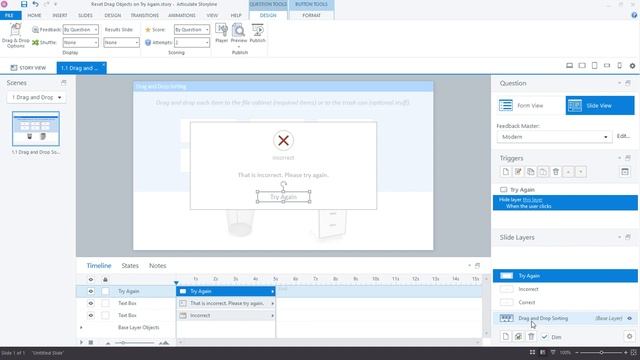Select the Correct slide layer

coord(565,303)
